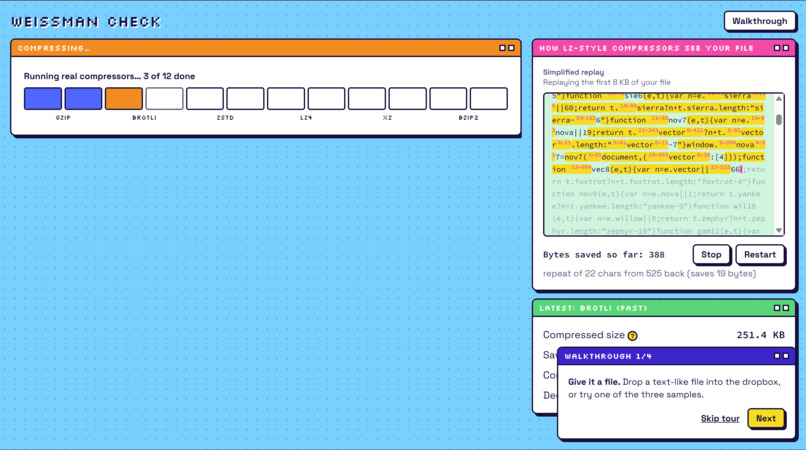Go to the Next walkthrough step
This screenshot has width=806, height=450.
pos(765,419)
